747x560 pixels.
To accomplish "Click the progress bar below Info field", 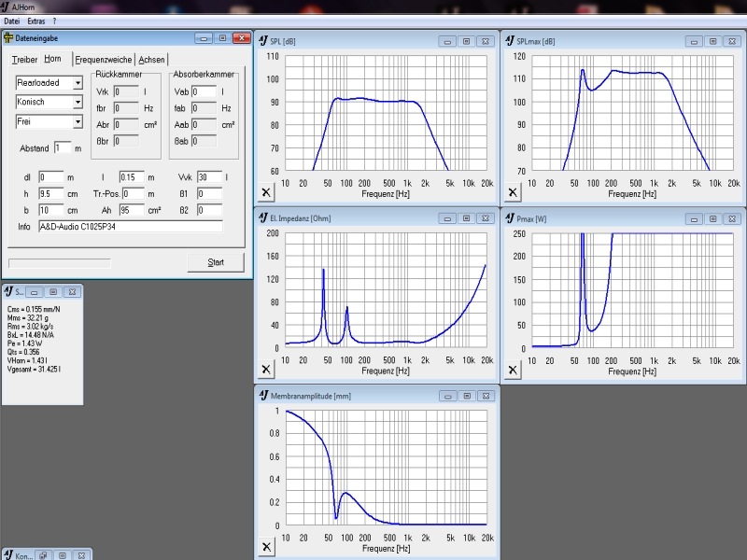I will [59, 263].
